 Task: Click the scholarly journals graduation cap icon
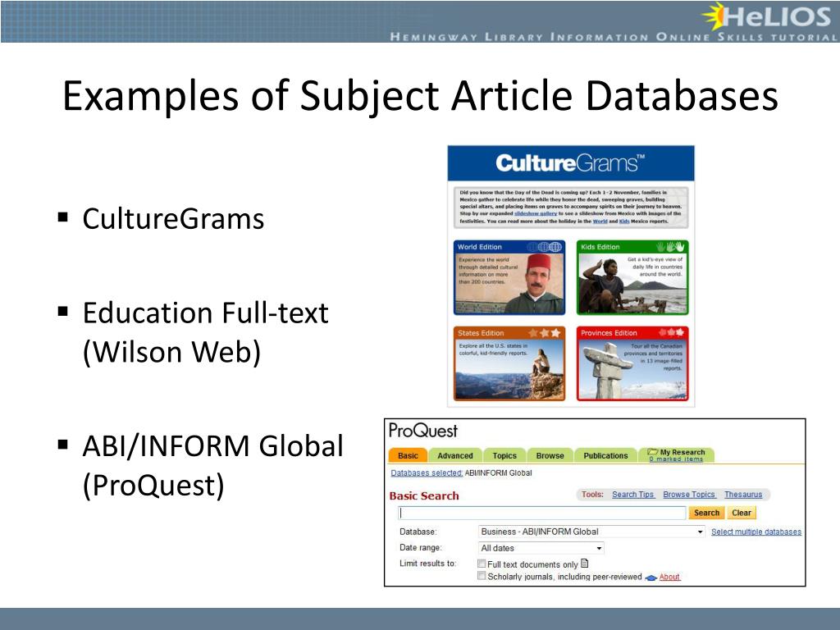651,577
